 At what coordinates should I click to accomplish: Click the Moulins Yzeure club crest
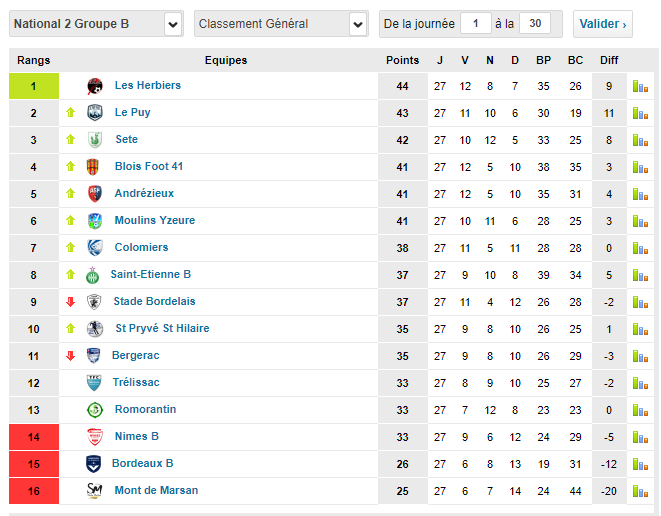pyautogui.click(x=95, y=221)
